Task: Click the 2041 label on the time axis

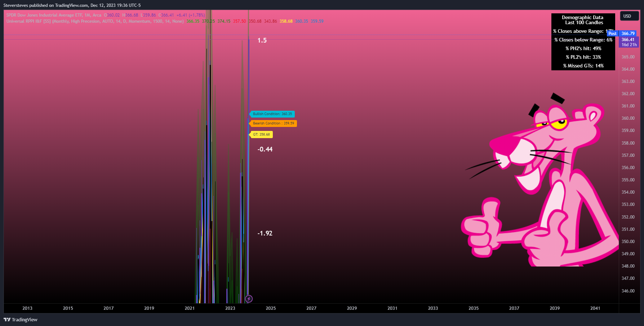Action: pos(595,308)
